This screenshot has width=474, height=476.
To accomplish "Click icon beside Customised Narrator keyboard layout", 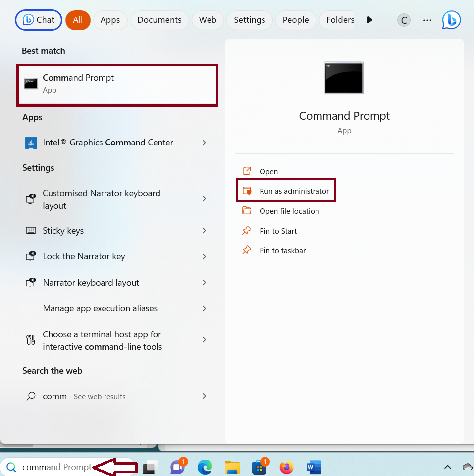I will point(31,199).
